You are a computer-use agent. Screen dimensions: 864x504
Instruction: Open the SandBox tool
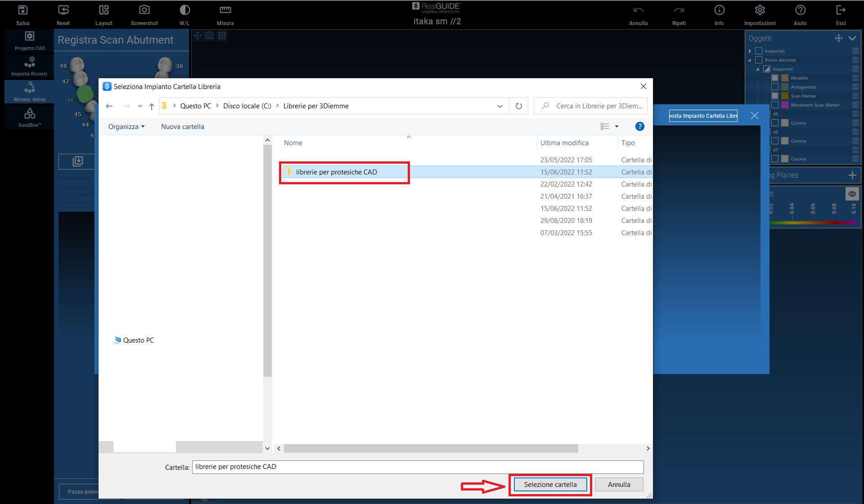30,113
